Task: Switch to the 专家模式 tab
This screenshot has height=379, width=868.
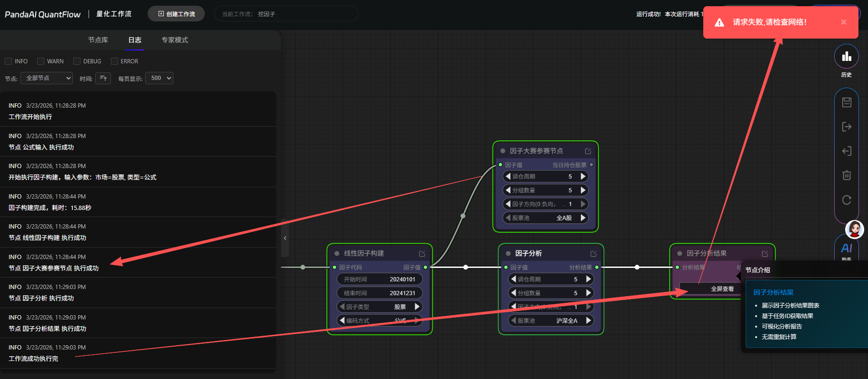Action: pos(174,40)
